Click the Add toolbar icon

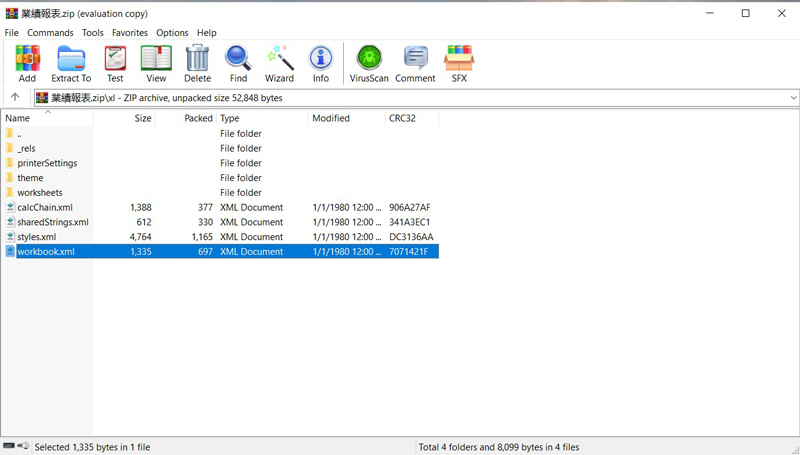point(27,63)
